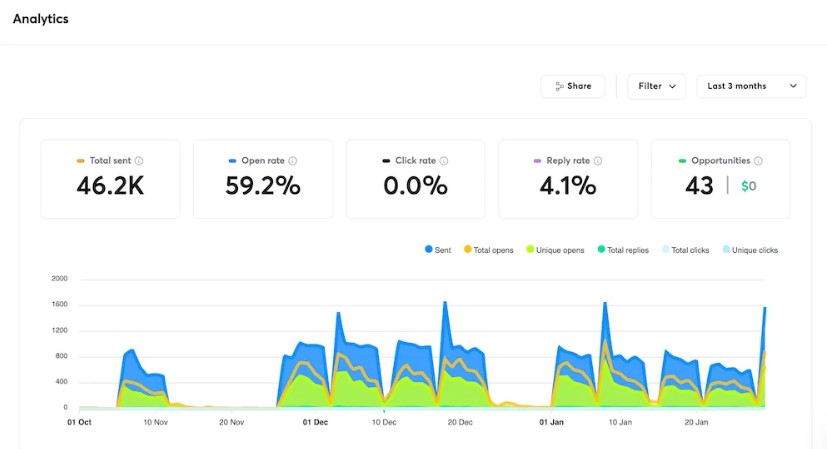
Task: Hide Unique opens series in legend
Action: pyautogui.click(x=555, y=250)
